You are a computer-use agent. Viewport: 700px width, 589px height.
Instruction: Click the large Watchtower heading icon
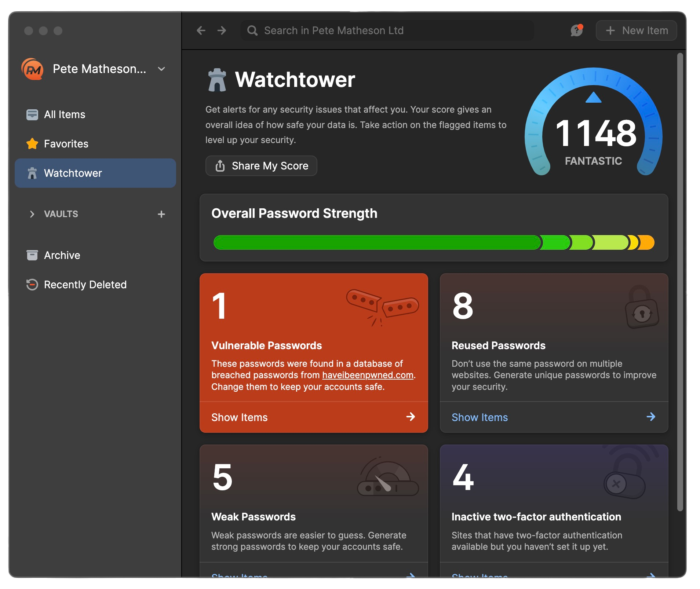coord(217,80)
